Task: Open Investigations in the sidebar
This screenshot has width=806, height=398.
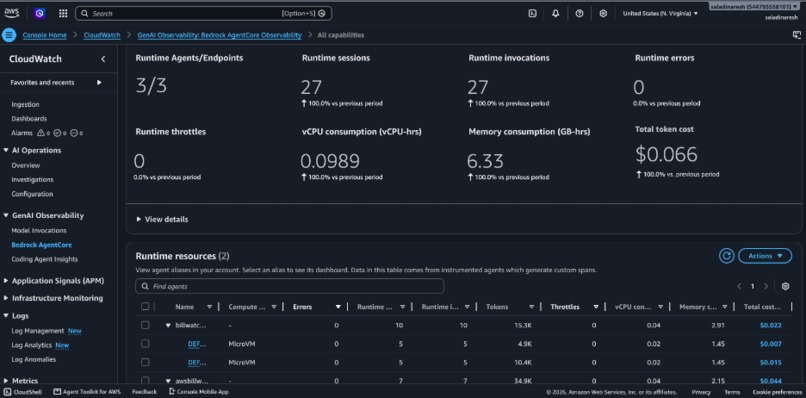Action: click(x=32, y=179)
